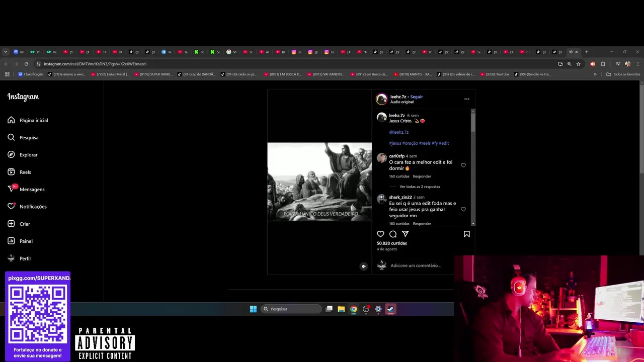View site information icon in address bar
The width and height of the screenshot is (644, 362).
(38, 64)
